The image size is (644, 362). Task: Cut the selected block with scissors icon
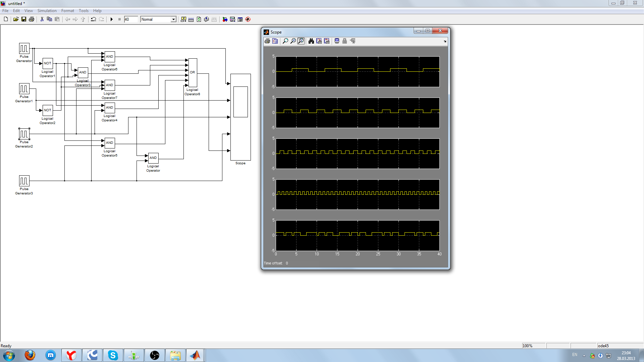tap(42, 19)
